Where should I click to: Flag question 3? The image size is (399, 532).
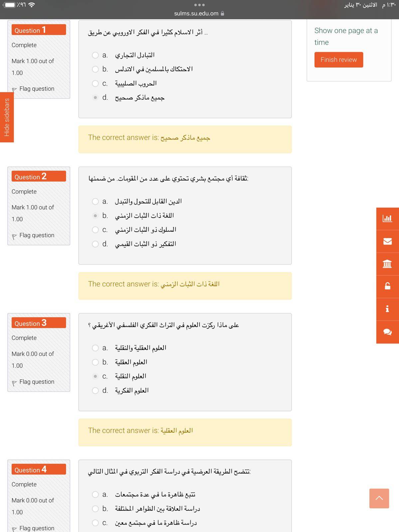(14, 382)
